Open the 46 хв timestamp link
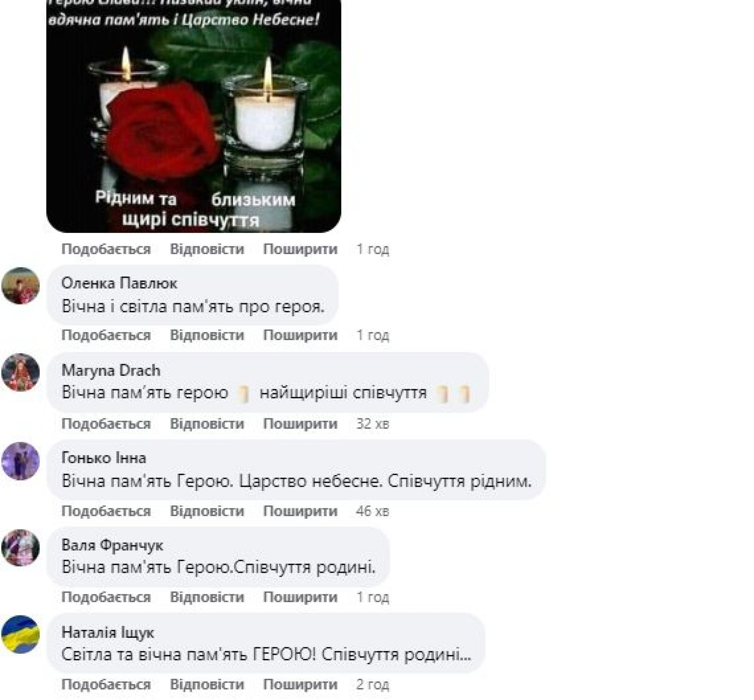The image size is (754, 700). pyautogui.click(x=372, y=511)
